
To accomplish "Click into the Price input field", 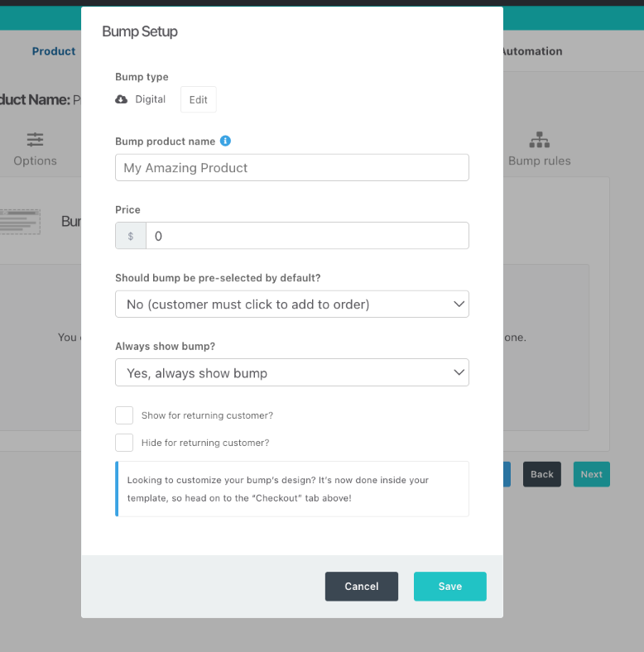I will (306, 236).
